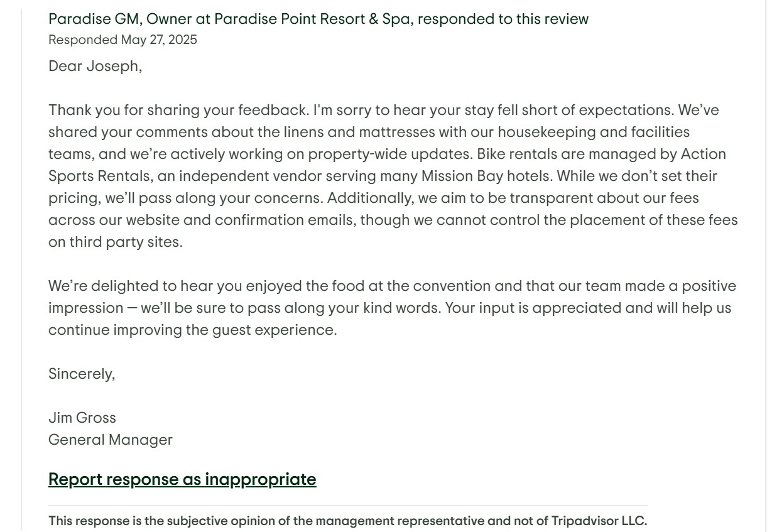
Task: Click the 'continue improving the guest experience' line
Action: click(192, 330)
